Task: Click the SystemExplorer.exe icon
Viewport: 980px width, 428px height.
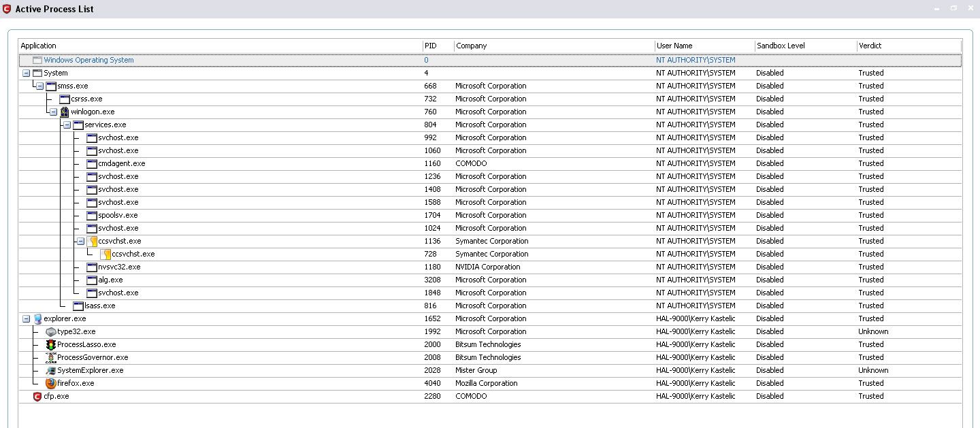Action: coord(51,370)
